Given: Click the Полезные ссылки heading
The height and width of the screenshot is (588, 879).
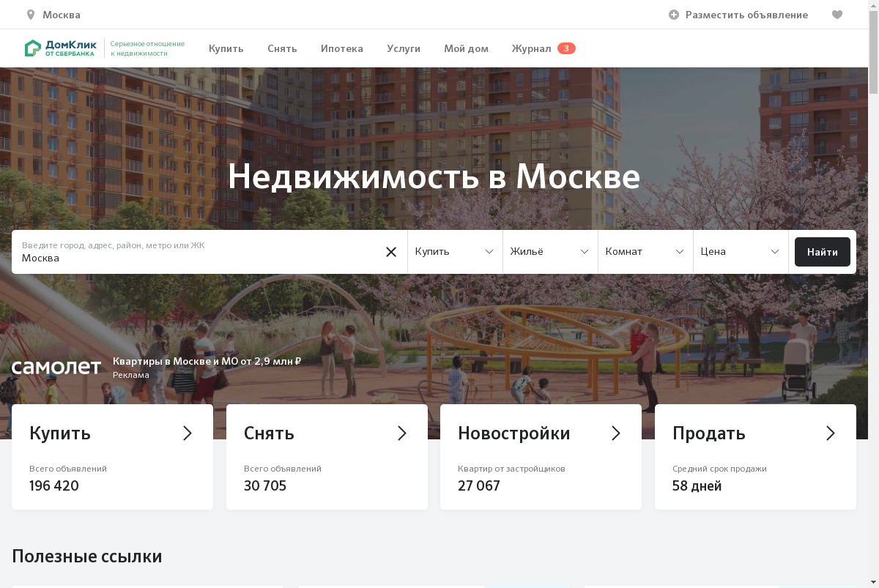Looking at the screenshot, I should pyautogui.click(x=87, y=557).
